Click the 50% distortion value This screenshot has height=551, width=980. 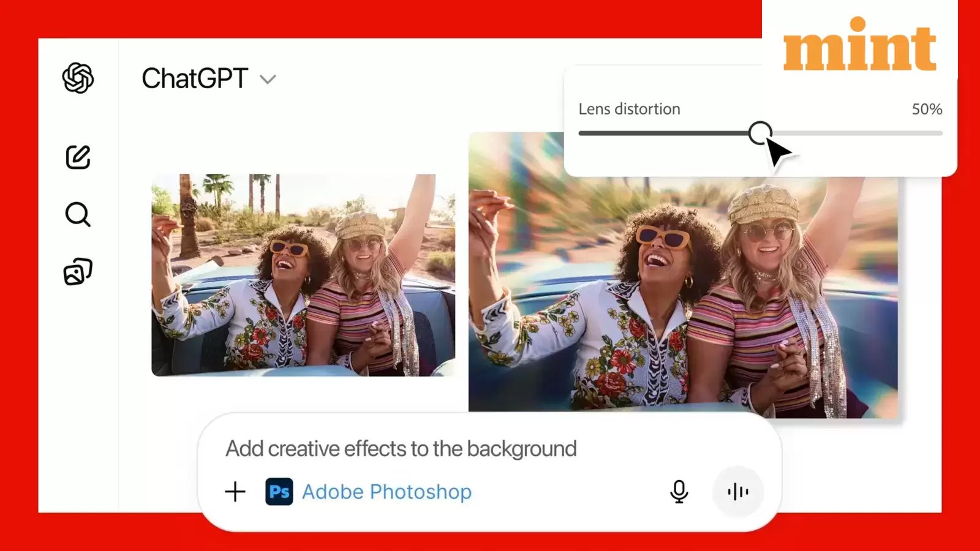pyautogui.click(x=925, y=109)
